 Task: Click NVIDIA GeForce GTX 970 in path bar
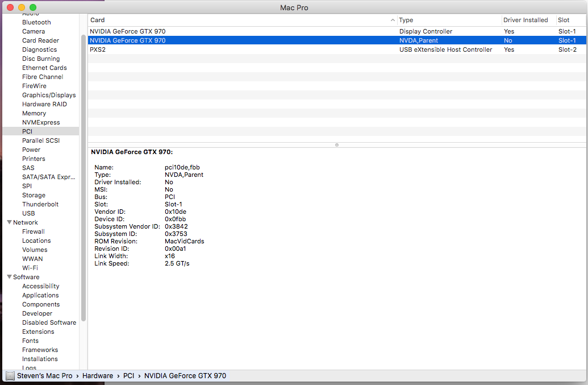(x=185, y=376)
